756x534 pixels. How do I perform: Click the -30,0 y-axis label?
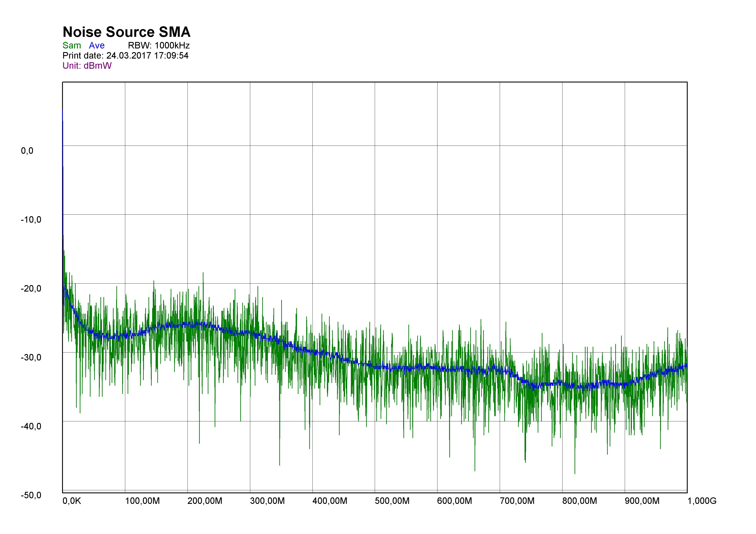coord(31,357)
